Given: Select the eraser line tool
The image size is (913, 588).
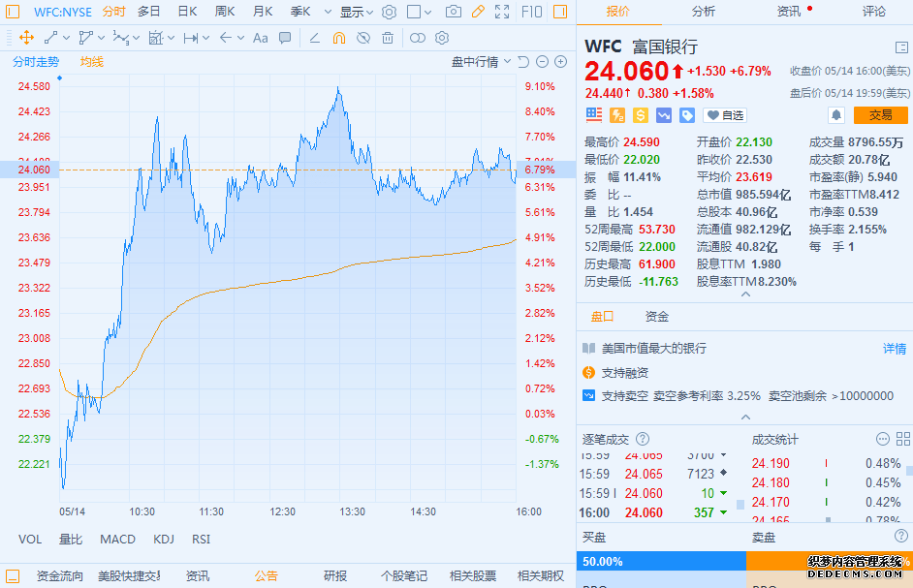Looking at the screenshot, I should click(x=314, y=39).
